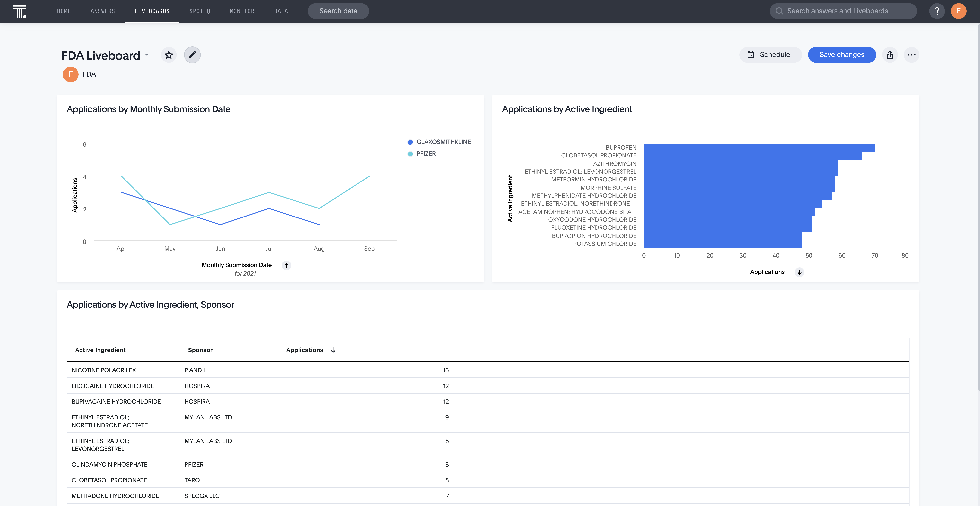Screen dimensions: 980x506
Task: Select the LIDOCAINE HYDROCHLORIDE cell
Action: [x=123, y=386]
